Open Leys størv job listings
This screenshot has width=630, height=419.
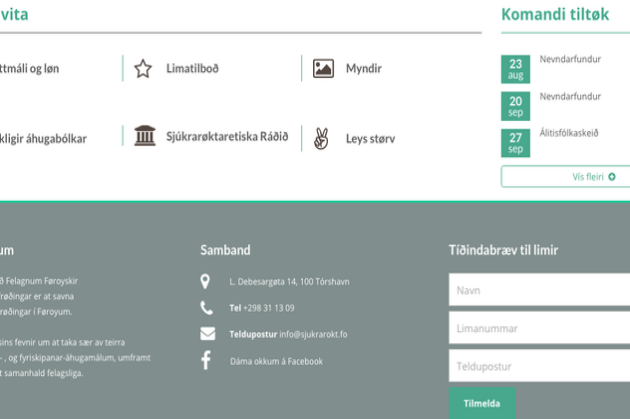(370, 139)
